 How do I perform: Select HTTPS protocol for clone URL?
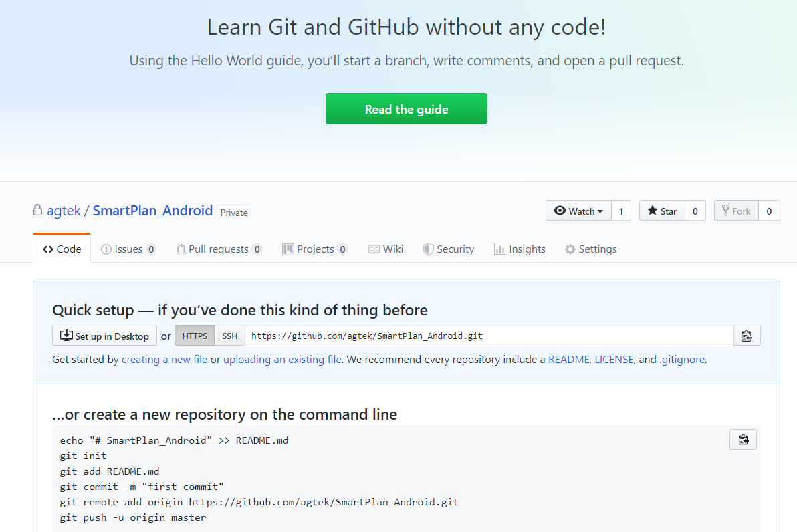[x=195, y=336]
